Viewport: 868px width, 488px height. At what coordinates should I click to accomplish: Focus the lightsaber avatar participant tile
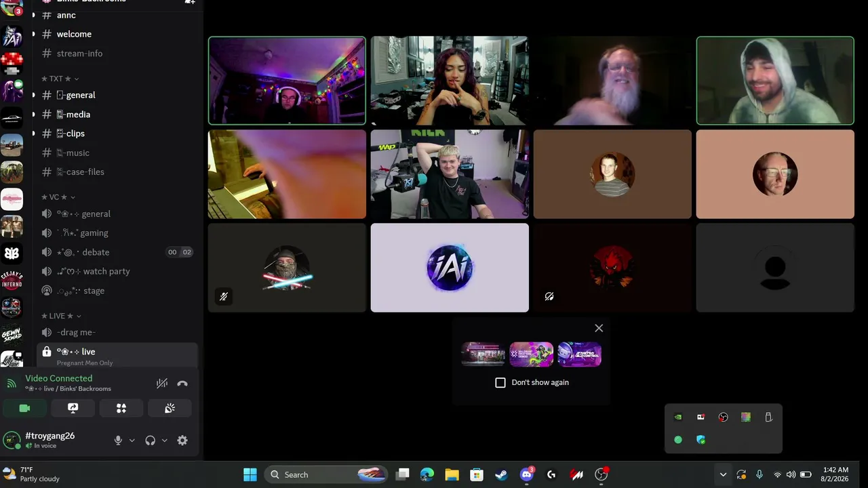click(287, 268)
